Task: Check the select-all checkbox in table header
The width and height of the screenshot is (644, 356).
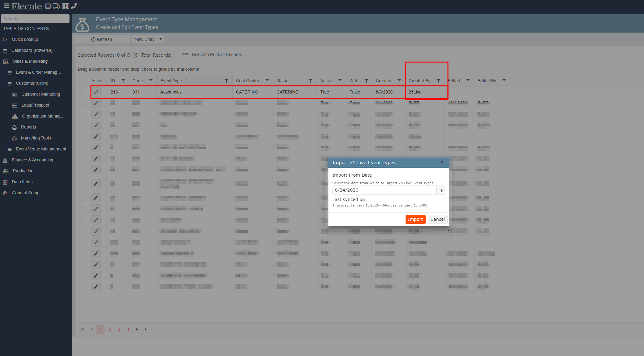Action: [82, 81]
